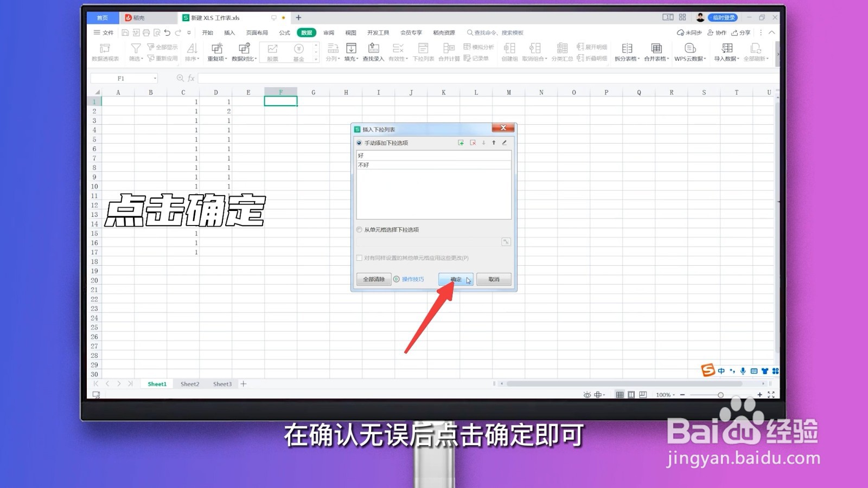Click the 分类汇总 subtotal icon
This screenshot has width=868, height=488.
pyautogui.click(x=562, y=52)
